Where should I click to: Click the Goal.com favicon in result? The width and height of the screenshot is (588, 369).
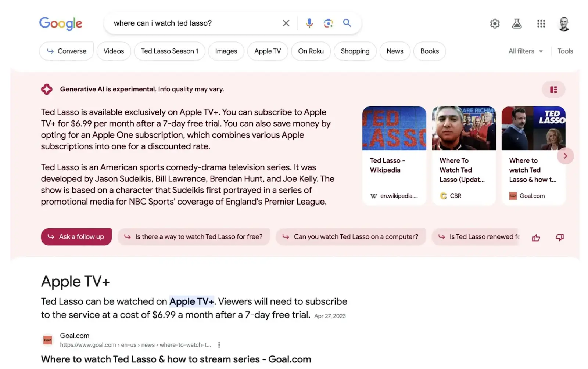48,340
